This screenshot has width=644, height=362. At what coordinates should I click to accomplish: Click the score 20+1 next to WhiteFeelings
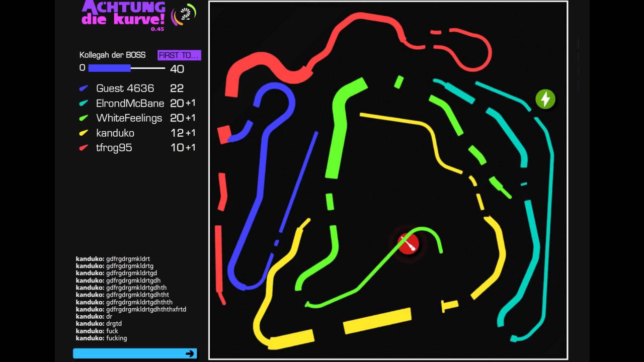(x=183, y=118)
